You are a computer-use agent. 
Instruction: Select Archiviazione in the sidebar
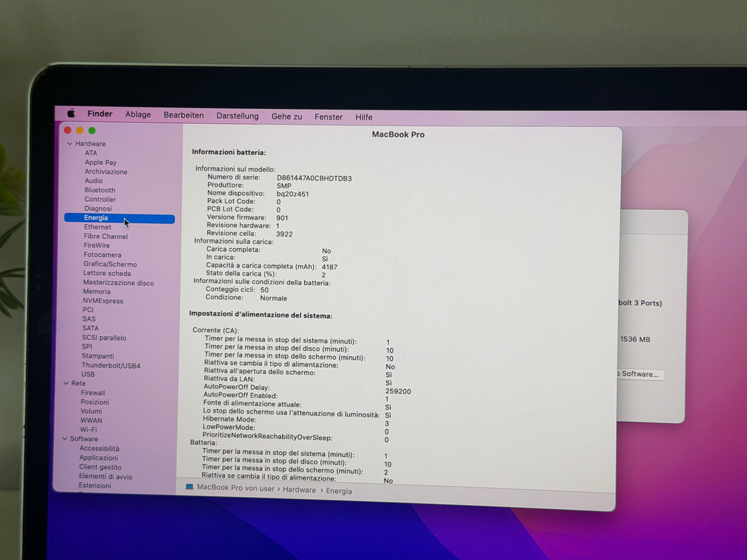point(106,172)
